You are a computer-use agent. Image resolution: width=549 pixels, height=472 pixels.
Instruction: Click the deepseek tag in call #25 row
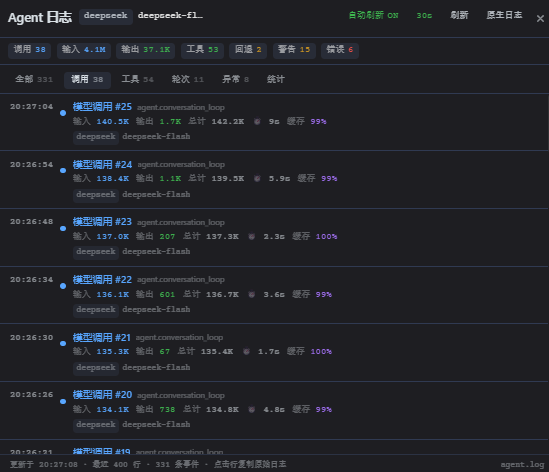click(x=96, y=137)
